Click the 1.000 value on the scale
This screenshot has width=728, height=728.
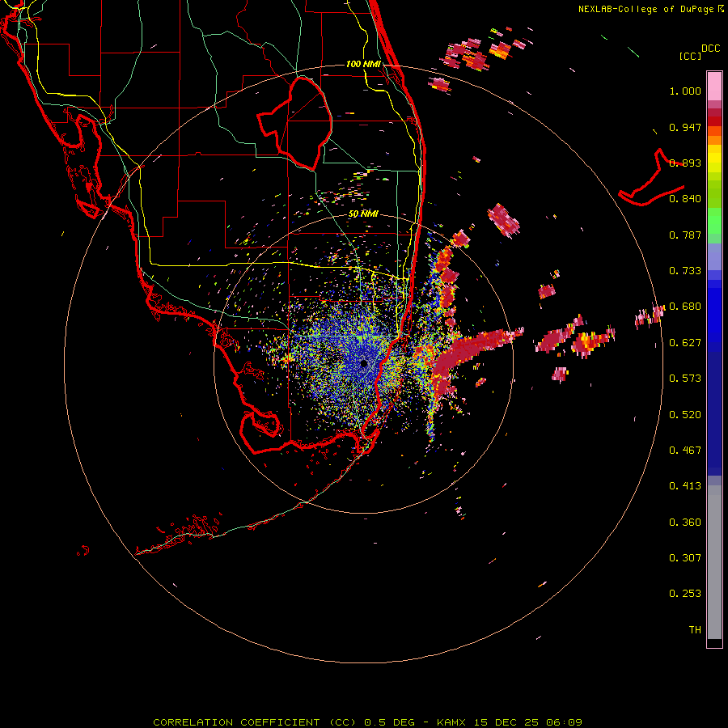pos(685,91)
